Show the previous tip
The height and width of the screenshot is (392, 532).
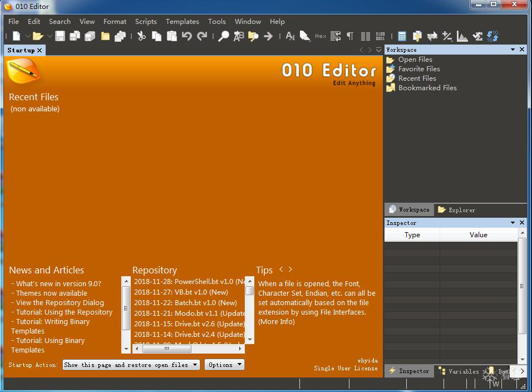[281, 269]
